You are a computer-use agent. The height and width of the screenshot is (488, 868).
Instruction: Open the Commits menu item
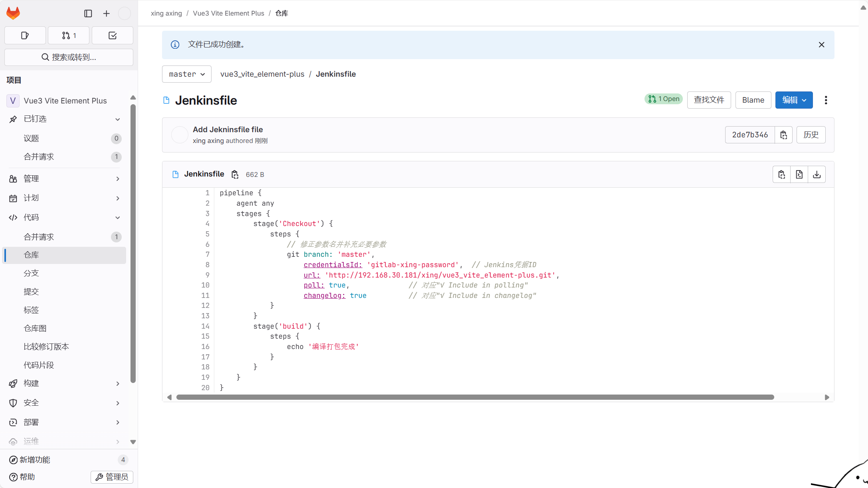click(64, 292)
